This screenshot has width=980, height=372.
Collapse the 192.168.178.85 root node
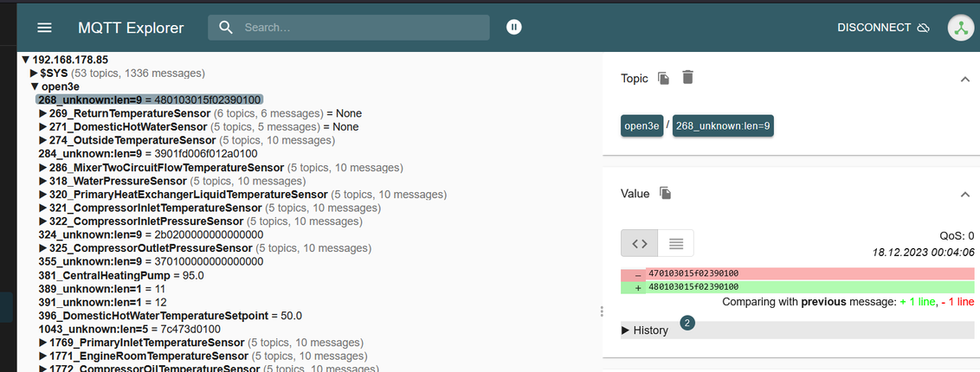[x=26, y=60]
